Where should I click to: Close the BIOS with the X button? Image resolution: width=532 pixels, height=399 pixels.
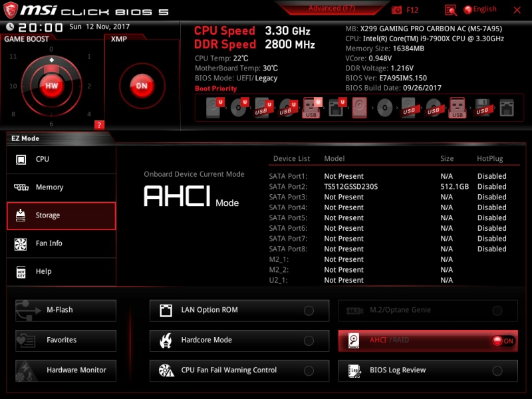[517, 10]
